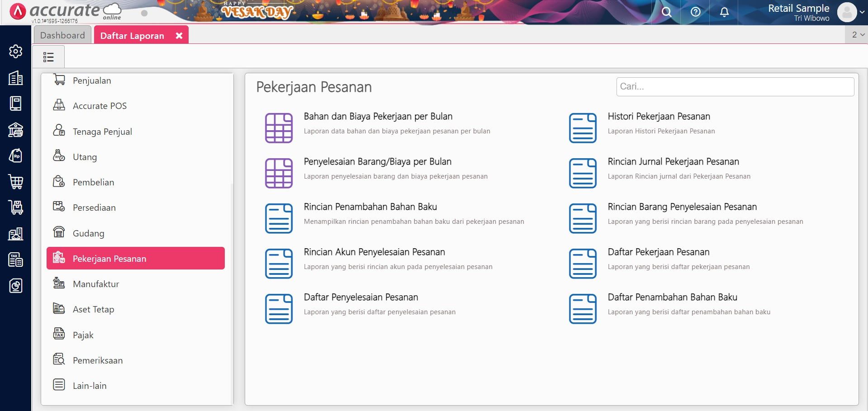Viewport: 868px width, 411px height.
Task: Open the shopping cart sidebar module
Action: [x=15, y=182]
